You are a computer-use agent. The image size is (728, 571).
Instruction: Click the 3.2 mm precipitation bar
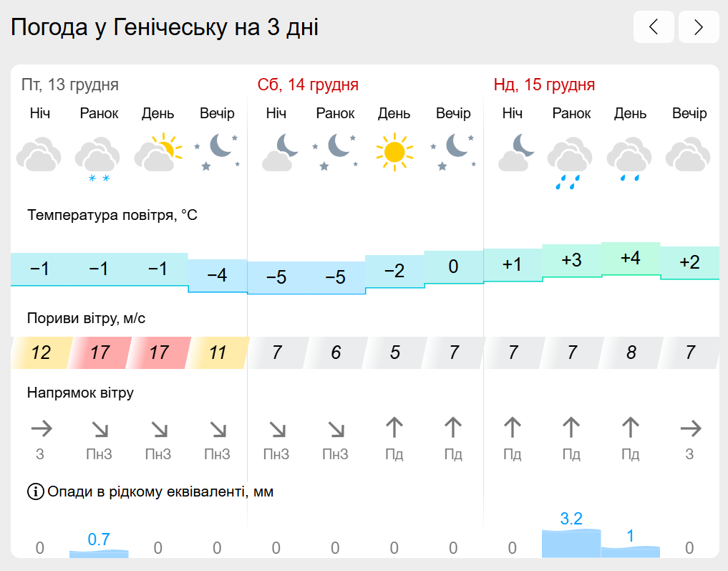(571, 543)
